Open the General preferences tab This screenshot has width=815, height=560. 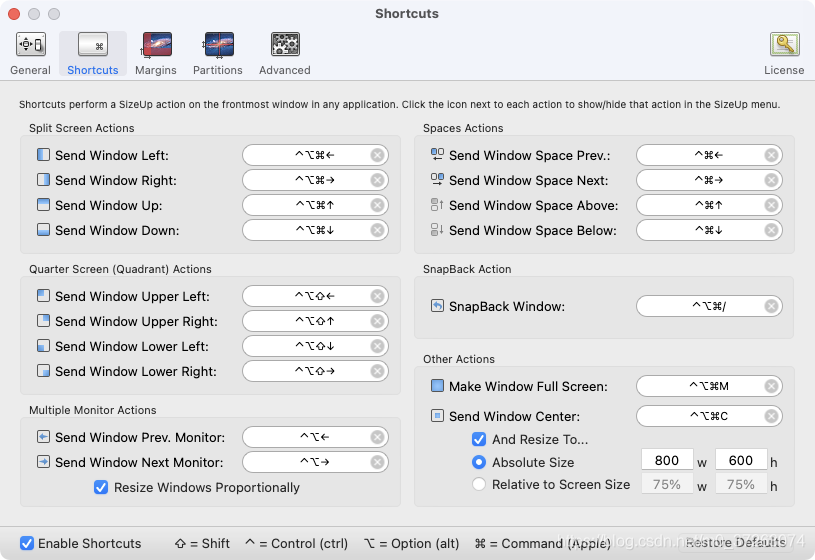pyautogui.click(x=30, y=54)
